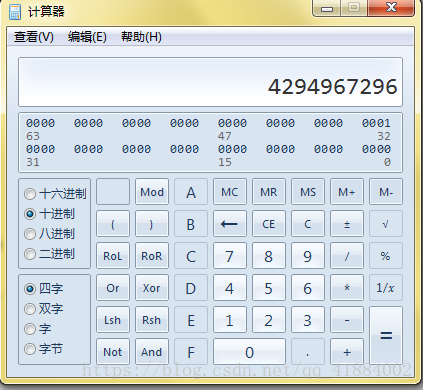Viewport: 423px width, 390px height.
Task: Click digit 9 on keypad
Action: coord(308,256)
